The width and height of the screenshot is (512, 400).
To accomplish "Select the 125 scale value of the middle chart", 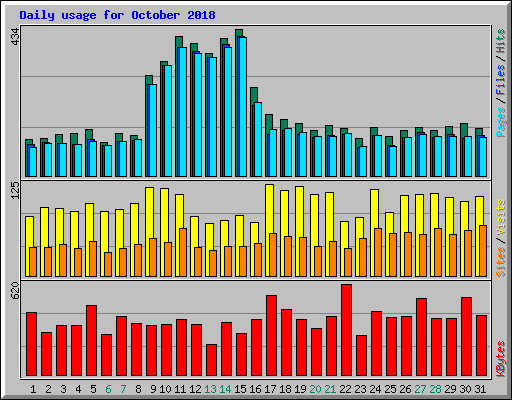I will coord(15,190).
